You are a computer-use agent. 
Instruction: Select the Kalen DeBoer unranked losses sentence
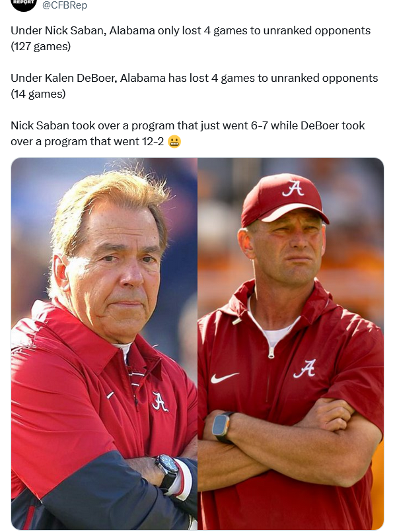point(194,78)
